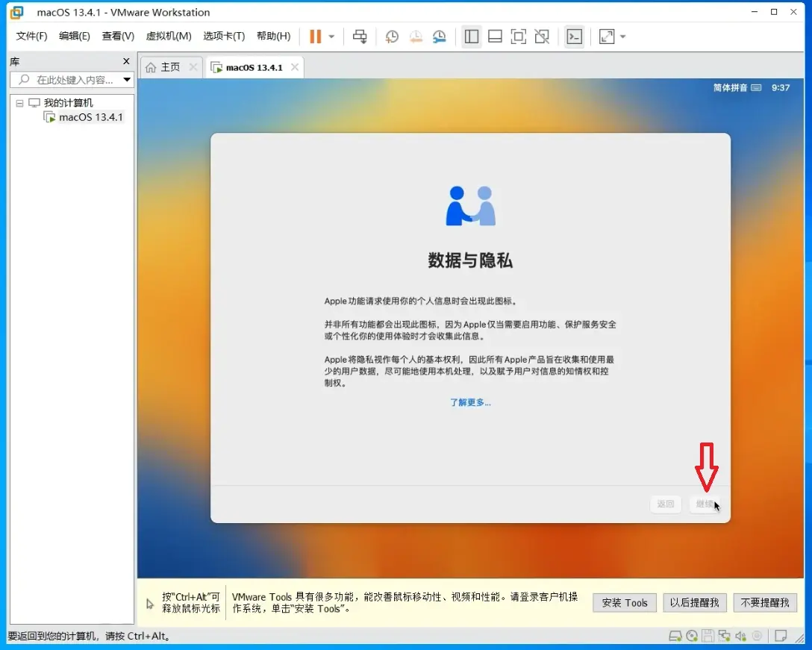
Task: Revert the VM to its previous snapshot
Action: [x=415, y=37]
